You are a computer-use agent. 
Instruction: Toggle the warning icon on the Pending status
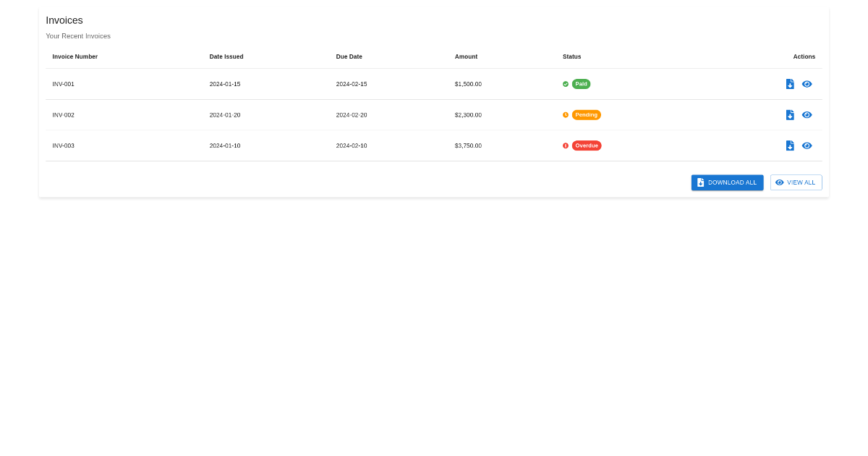tap(565, 114)
